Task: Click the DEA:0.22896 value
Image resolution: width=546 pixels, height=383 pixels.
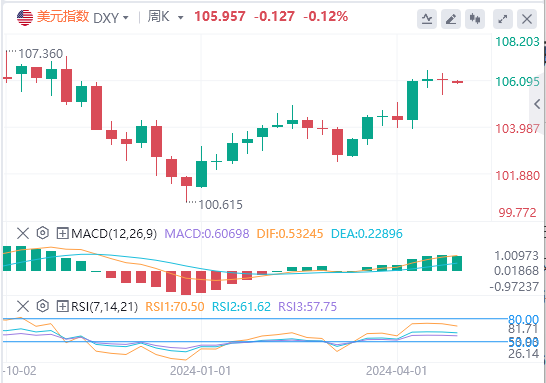Action: (x=367, y=234)
